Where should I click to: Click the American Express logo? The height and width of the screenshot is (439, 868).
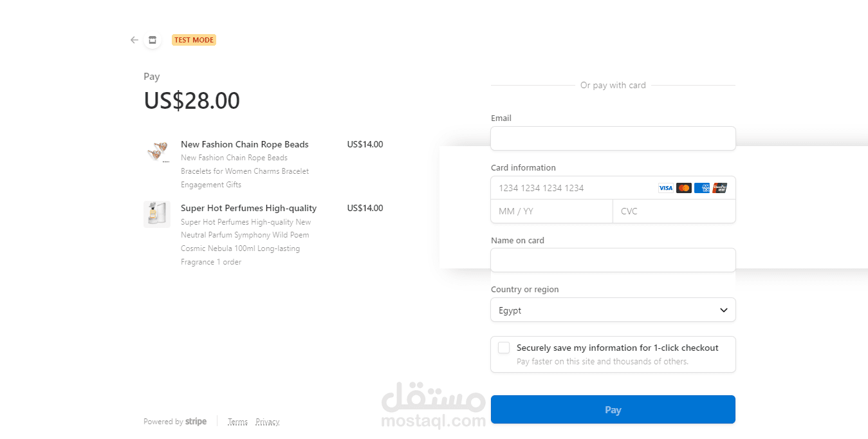pyautogui.click(x=702, y=188)
